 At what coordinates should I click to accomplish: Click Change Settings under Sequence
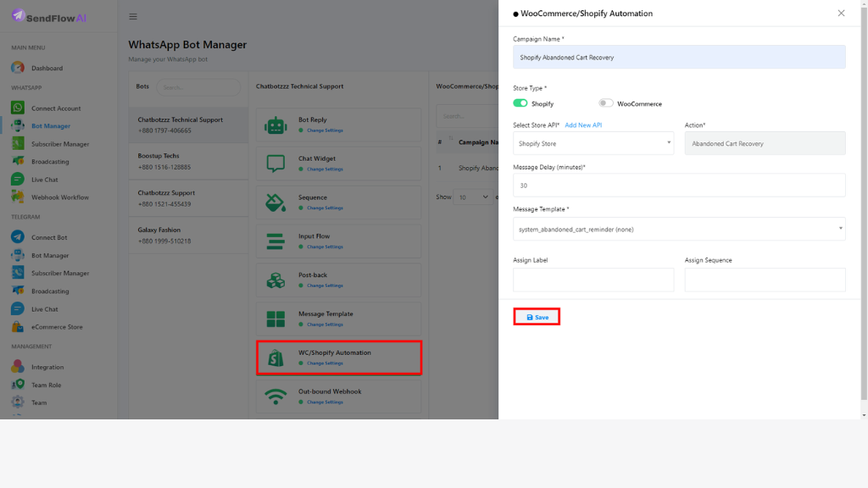coord(325,208)
